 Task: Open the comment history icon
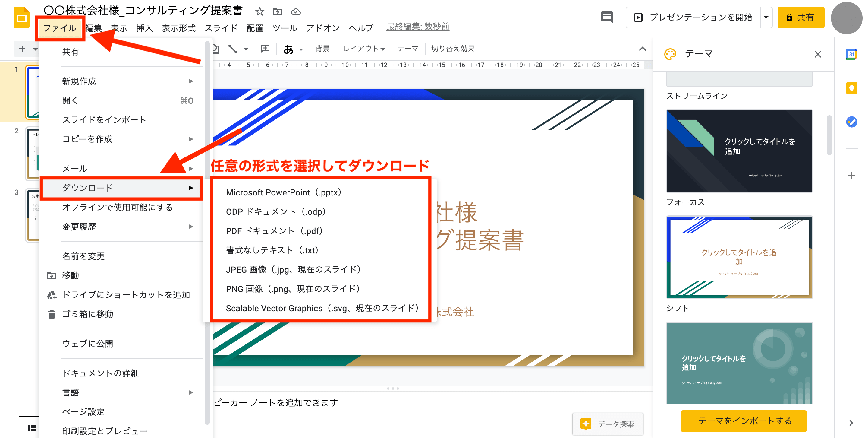coord(607,17)
